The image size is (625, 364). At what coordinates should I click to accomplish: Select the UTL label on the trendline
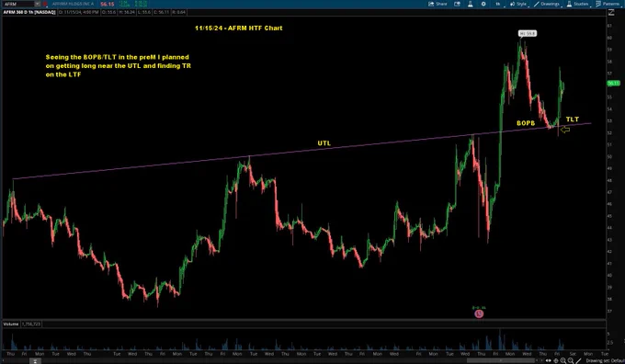click(x=324, y=143)
